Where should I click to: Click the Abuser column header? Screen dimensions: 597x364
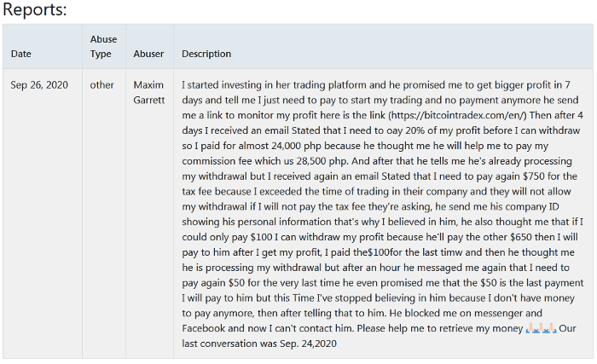click(148, 54)
